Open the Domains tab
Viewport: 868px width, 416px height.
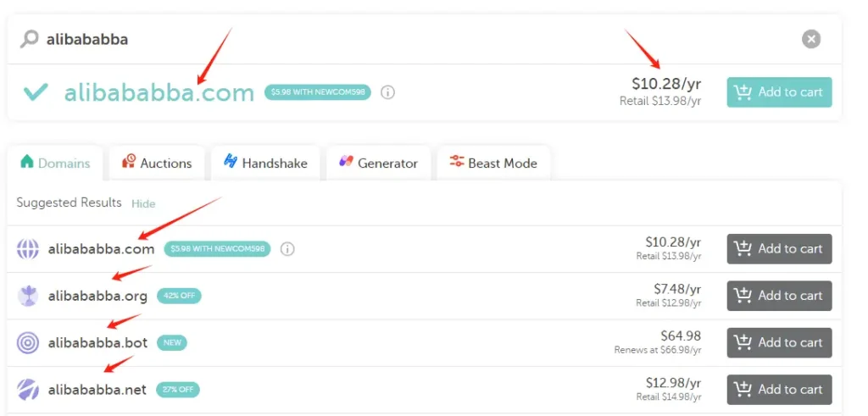(x=56, y=163)
